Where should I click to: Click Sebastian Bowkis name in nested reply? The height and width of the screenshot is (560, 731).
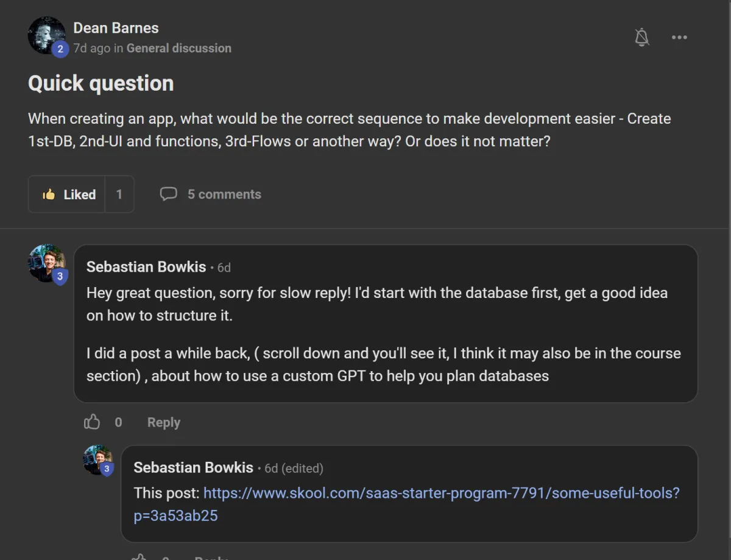[194, 467]
